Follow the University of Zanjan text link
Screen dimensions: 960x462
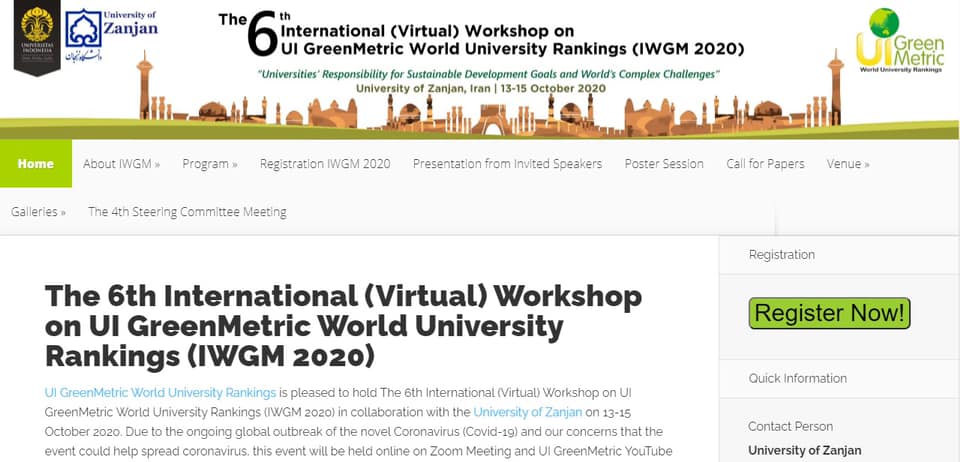[x=528, y=412]
